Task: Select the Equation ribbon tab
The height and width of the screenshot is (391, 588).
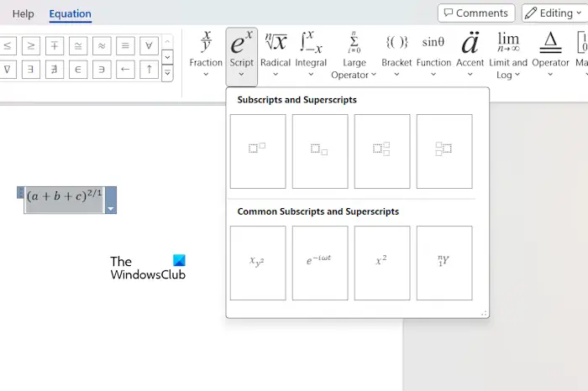Action: tap(70, 14)
